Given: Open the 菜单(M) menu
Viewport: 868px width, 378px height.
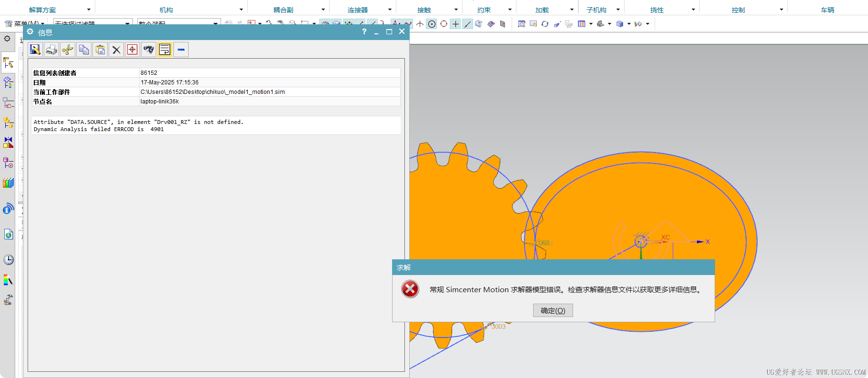Looking at the screenshot, I should (26, 23).
